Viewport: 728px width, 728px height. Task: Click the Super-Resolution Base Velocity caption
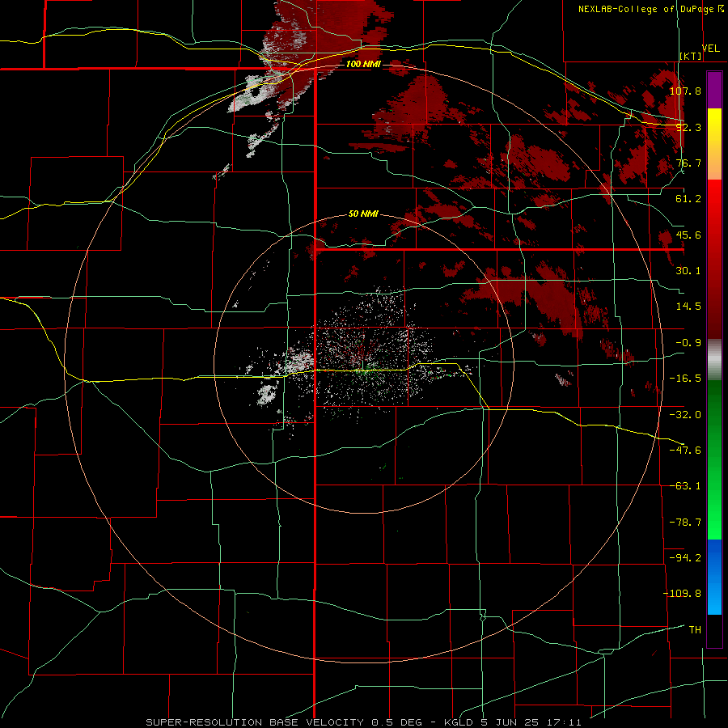[363, 722]
